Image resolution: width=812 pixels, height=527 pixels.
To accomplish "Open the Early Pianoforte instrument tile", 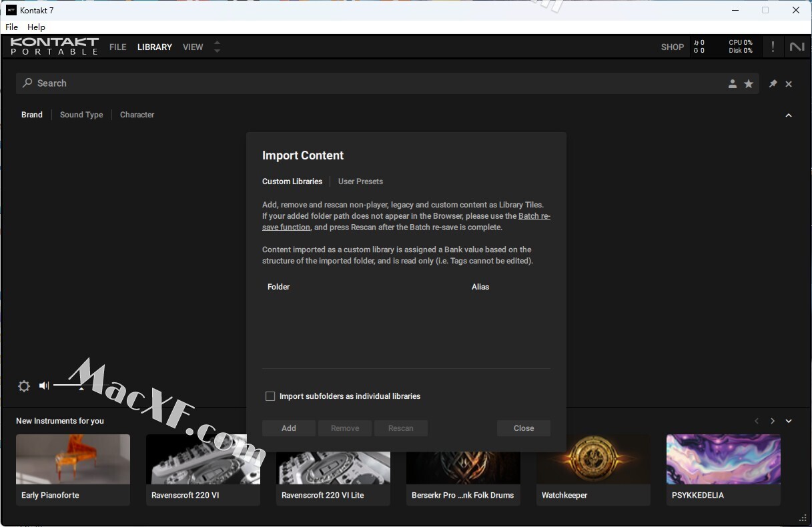I will (x=73, y=470).
